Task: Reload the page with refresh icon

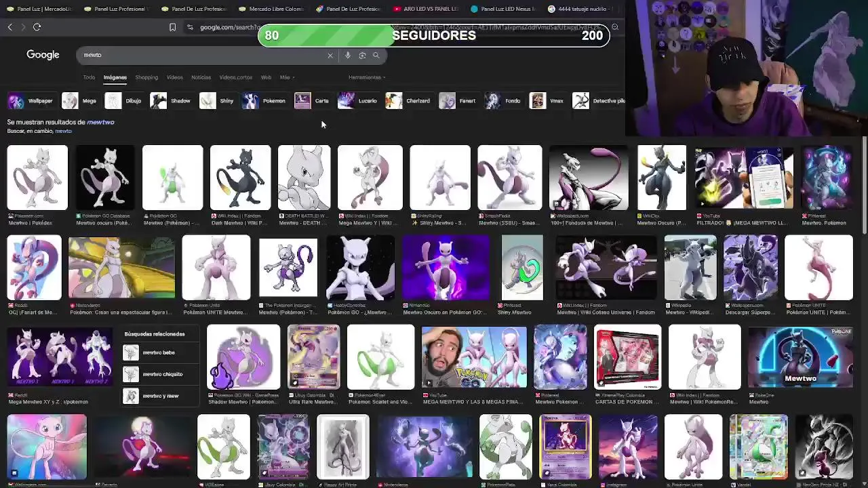Action: tap(37, 27)
